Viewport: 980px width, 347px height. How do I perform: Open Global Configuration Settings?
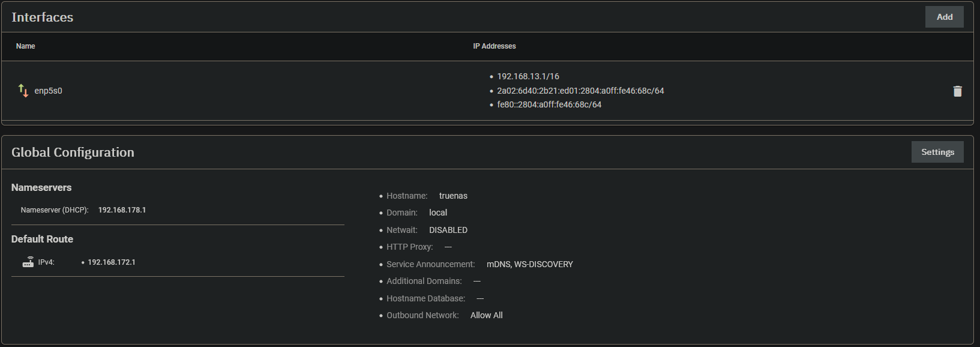click(937, 152)
